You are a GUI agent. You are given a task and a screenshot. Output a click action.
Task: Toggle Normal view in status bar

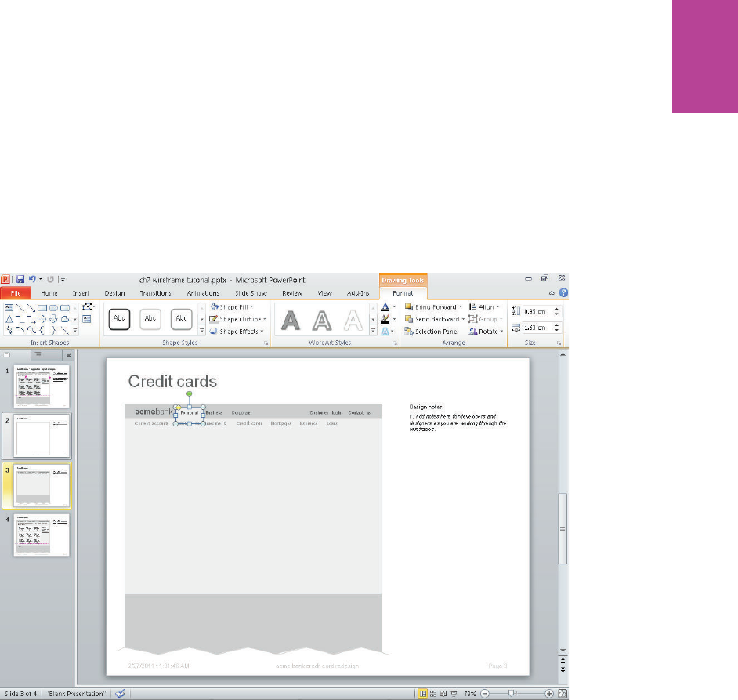pyautogui.click(x=422, y=694)
